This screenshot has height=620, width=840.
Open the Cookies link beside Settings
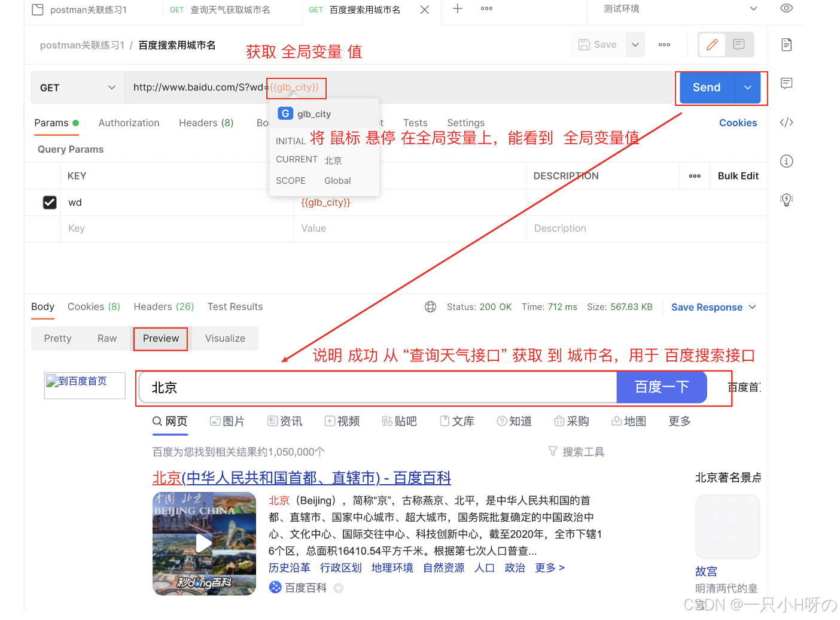pos(738,123)
